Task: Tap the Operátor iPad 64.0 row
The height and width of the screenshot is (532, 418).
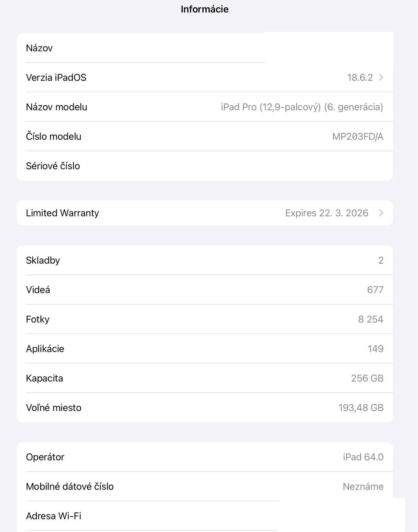Action: pyautogui.click(x=204, y=457)
